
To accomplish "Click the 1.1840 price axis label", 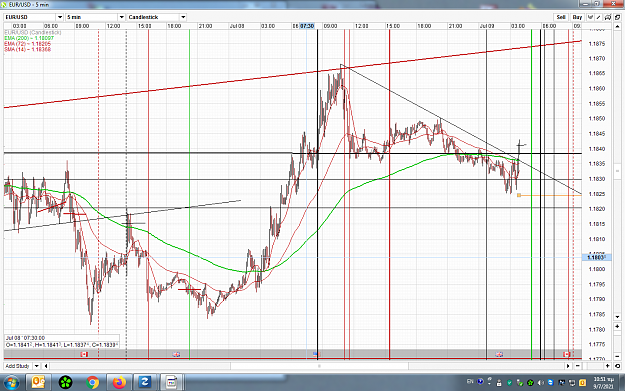I will point(597,149).
